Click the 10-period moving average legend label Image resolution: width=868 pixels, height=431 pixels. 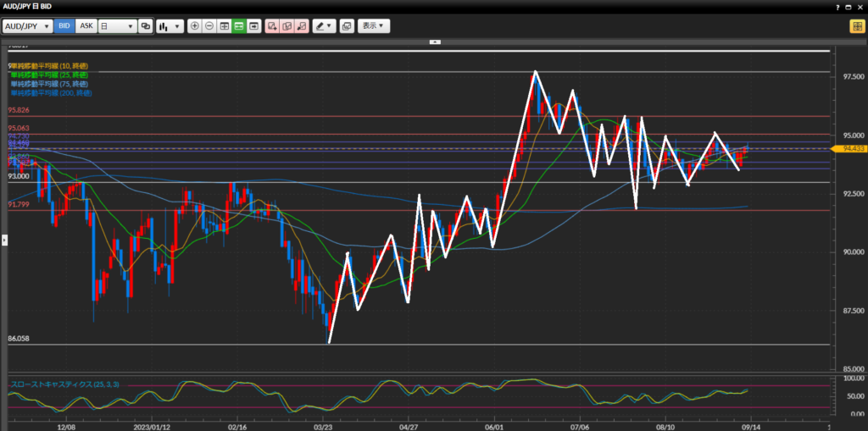[x=49, y=66]
